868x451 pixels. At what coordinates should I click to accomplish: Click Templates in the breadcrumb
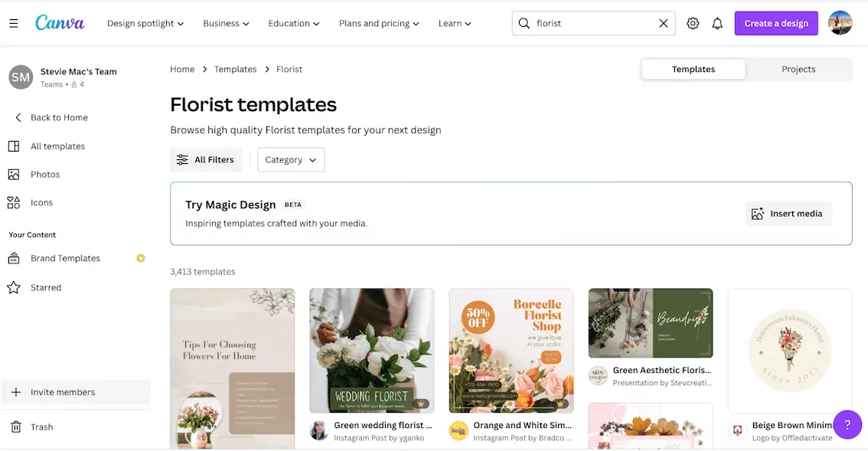(235, 69)
